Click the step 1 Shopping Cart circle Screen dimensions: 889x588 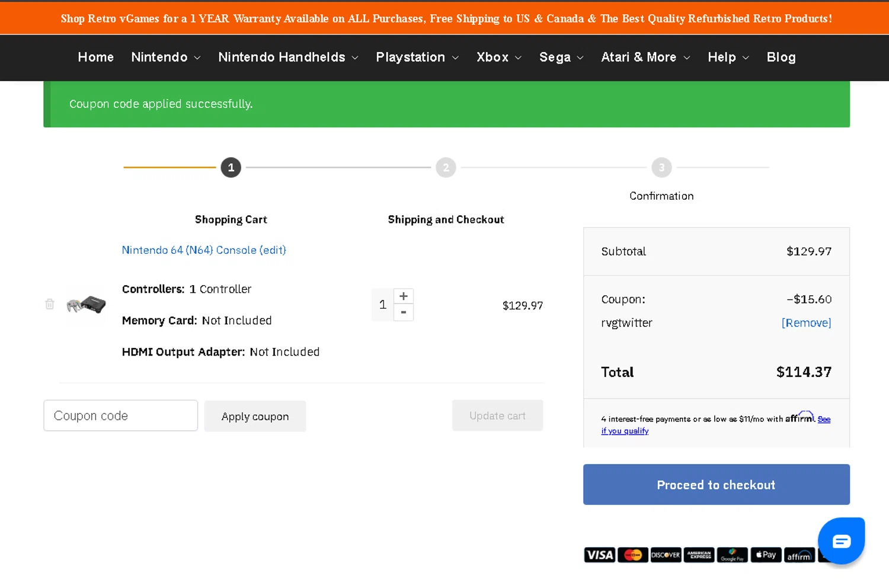[x=231, y=168]
